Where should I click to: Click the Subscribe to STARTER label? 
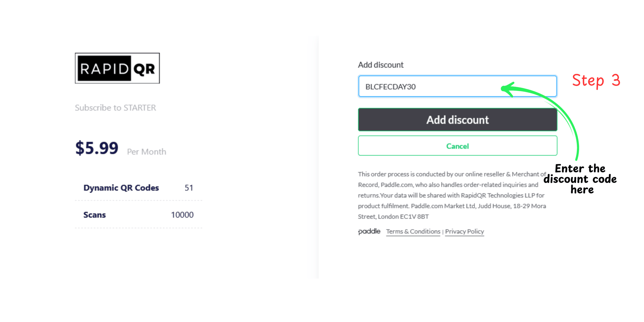(x=115, y=108)
